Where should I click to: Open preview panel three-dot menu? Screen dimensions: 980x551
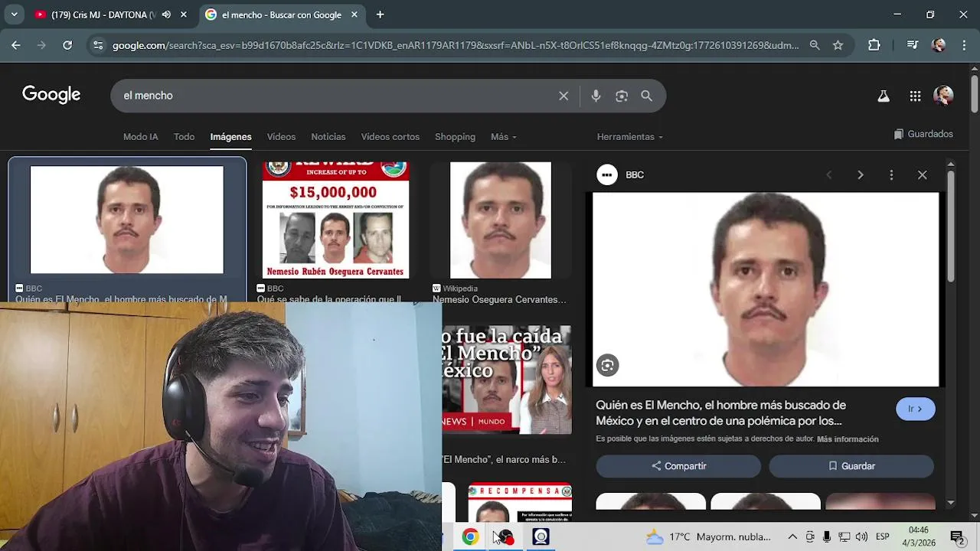point(891,175)
